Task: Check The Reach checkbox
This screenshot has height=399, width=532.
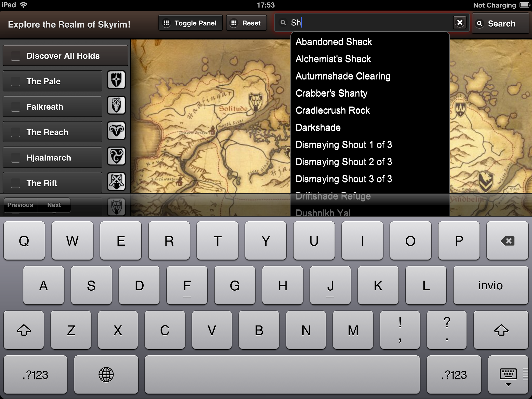Action: point(15,132)
